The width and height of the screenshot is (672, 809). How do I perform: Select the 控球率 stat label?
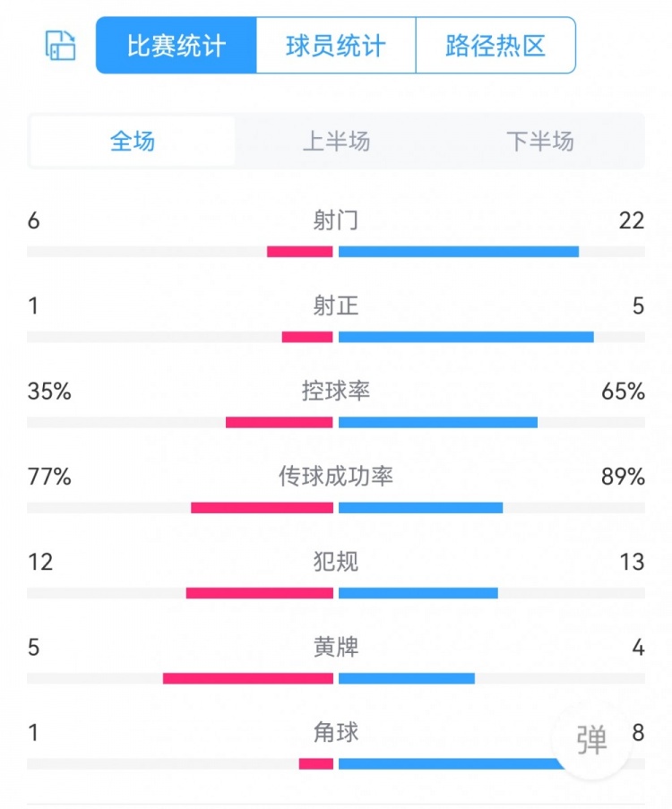[x=336, y=392]
